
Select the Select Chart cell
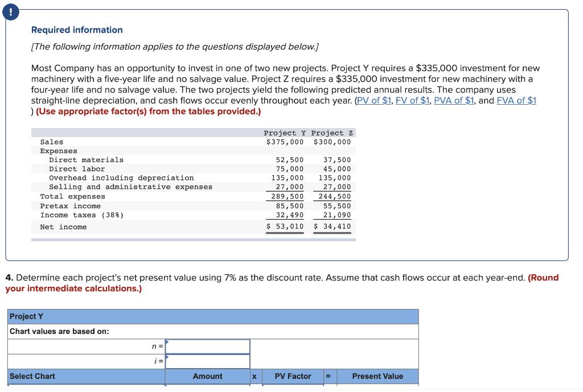pyautogui.click(x=31, y=376)
